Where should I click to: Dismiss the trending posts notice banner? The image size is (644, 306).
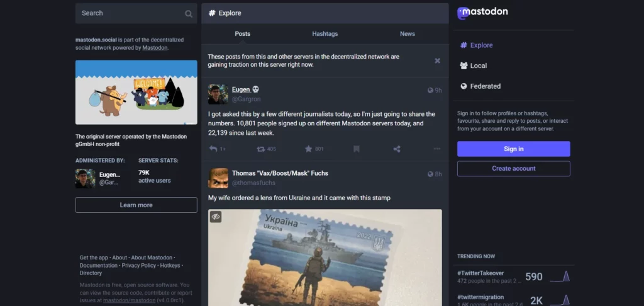pyautogui.click(x=438, y=61)
